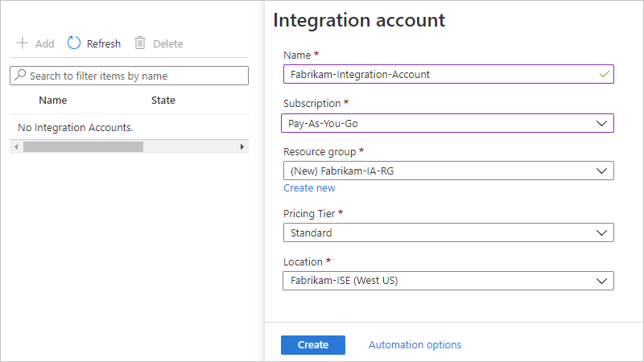Open the Automation options link
Screen dimensions: 644x362
coord(415,345)
